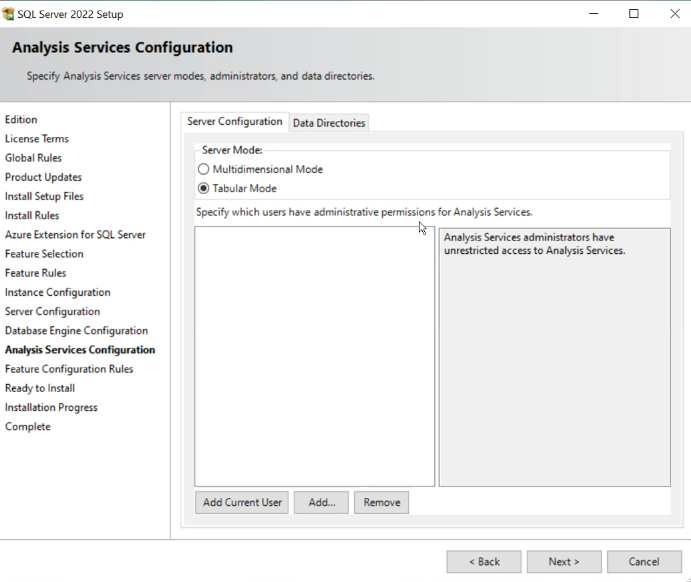Click Feature Rules step
This screenshot has height=582, width=691.
pyautogui.click(x=36, y=273)
